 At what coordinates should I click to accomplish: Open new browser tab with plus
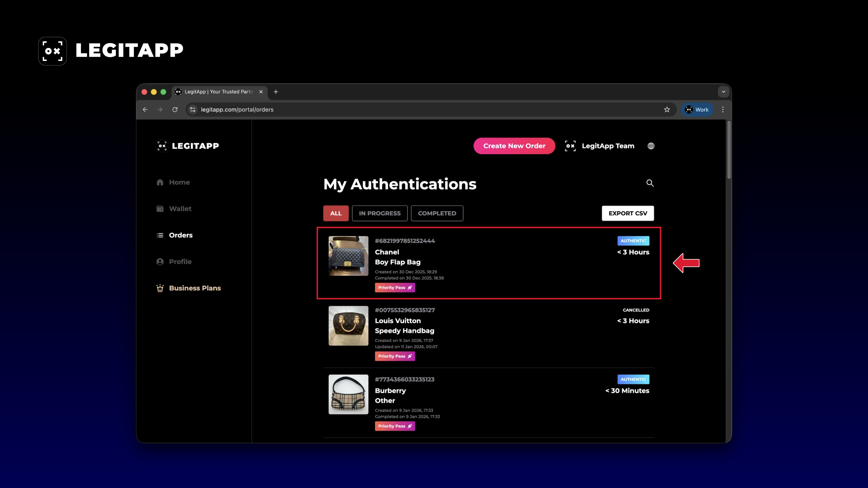[x=276, y=92]
